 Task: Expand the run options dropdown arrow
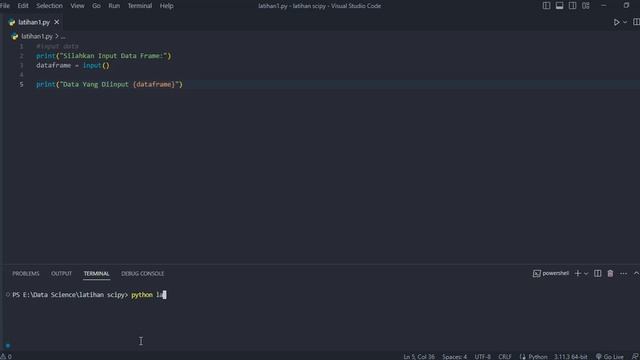(625, 22)
